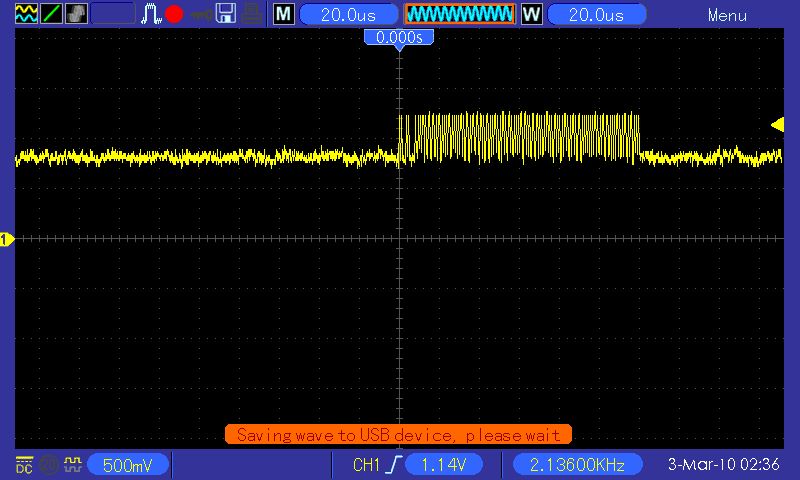
Task: Click the dual sine wave channel icon
Action: pyautogui.click(x=26, y=13)
